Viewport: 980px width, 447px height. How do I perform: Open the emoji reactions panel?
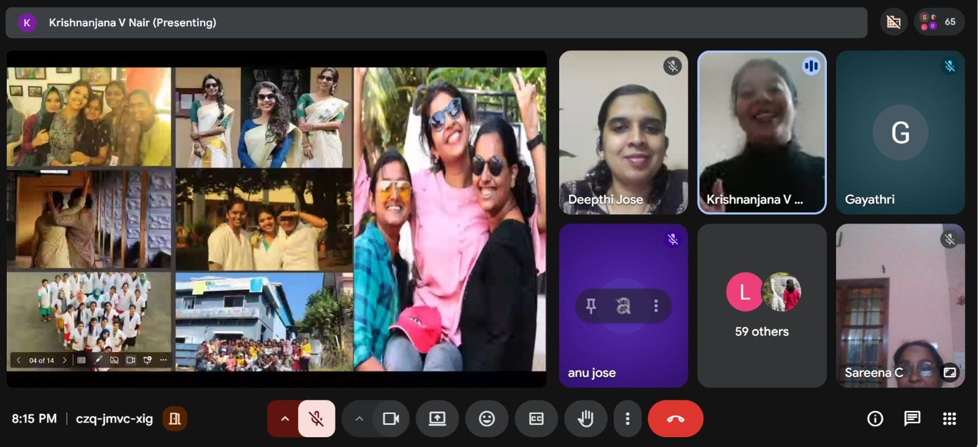[487, 419]
